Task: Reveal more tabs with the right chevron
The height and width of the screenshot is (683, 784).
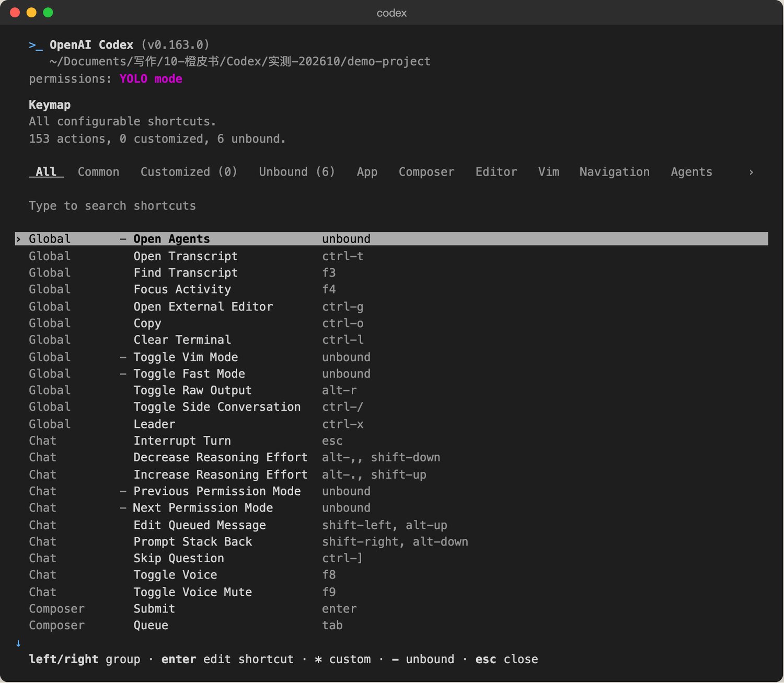Action: click(x=751, y=172)
